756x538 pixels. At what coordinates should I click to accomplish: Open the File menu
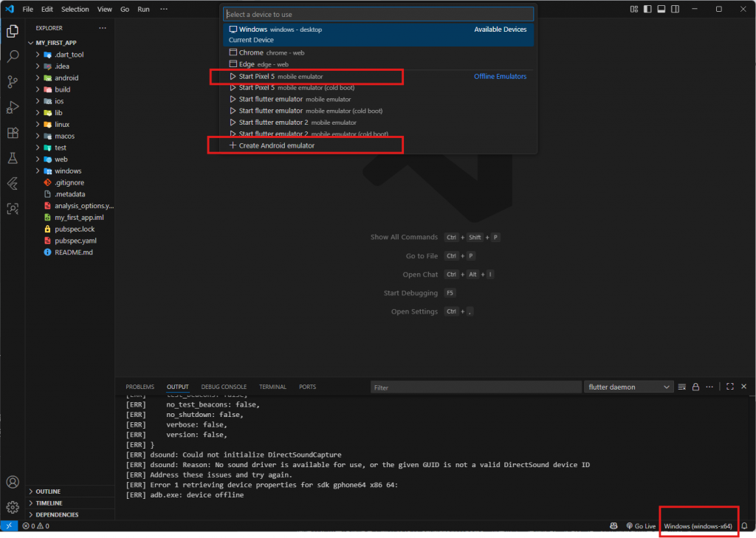(x=28, y=9)
